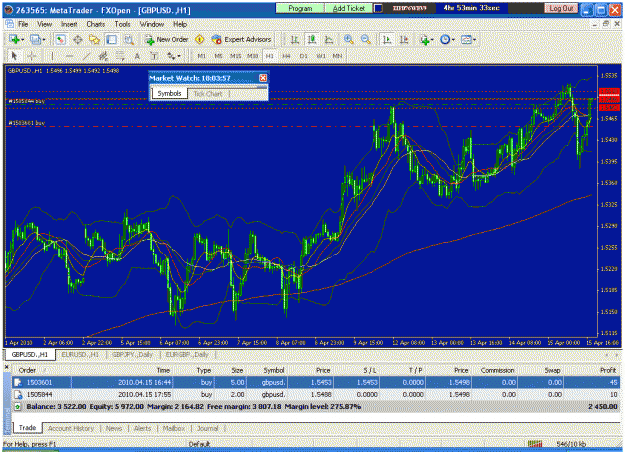Toggle Chart Shift option
The image size is (625, 452).
[x=404, y=39]
